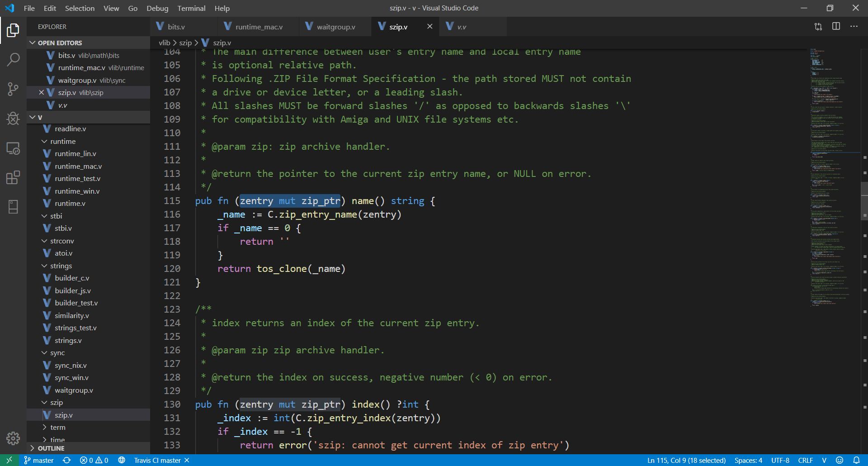Click Ln 115, Col 9 cursor position

(686, 460)
